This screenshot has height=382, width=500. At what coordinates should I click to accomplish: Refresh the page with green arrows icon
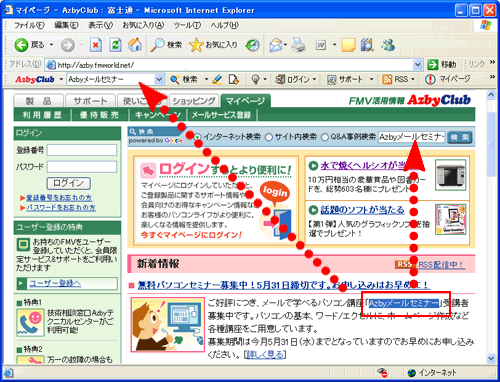(x=115, y=45)
